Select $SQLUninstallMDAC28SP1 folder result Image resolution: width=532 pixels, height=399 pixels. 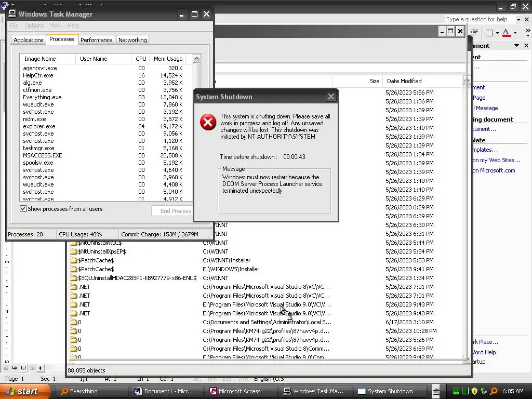134,278
